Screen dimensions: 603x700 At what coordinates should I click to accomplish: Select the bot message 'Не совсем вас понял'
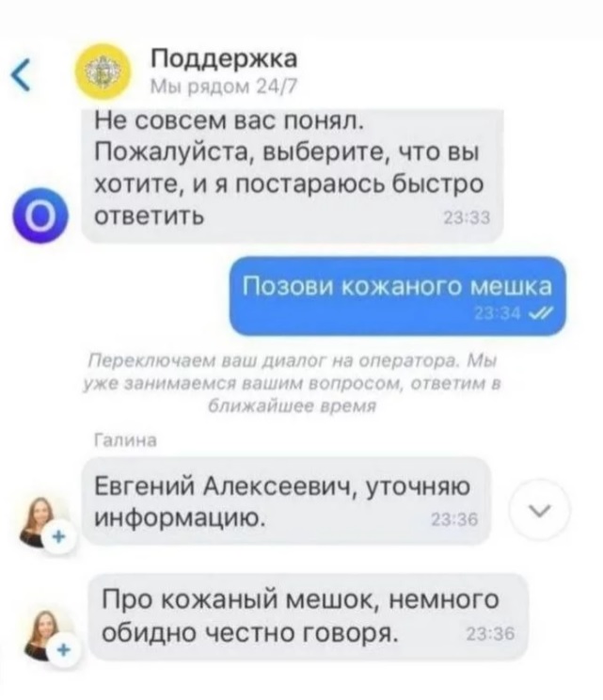coord(293,176)
